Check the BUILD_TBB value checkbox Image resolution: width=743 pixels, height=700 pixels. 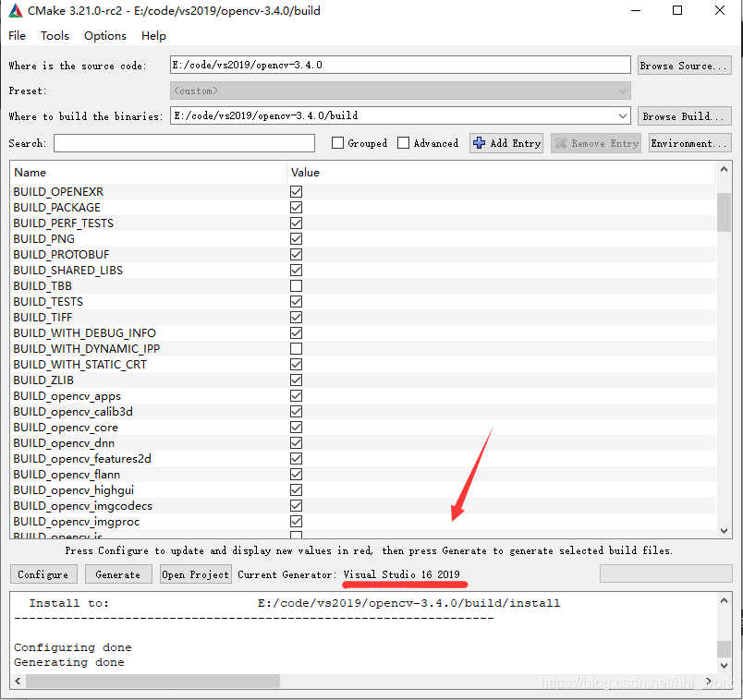click(x=296, y=286)
